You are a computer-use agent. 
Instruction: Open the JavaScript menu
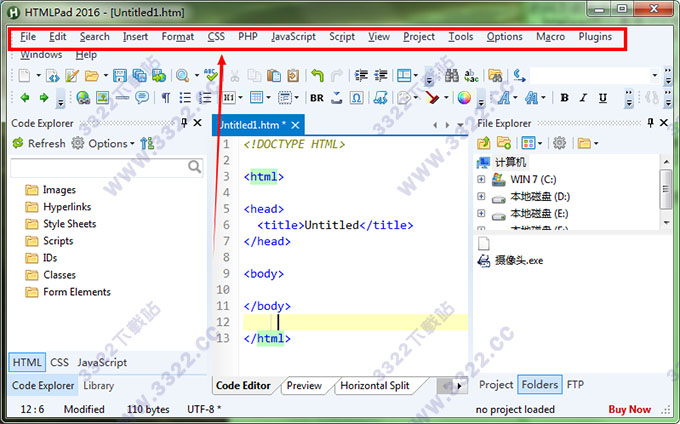click(x=294, y=37)
